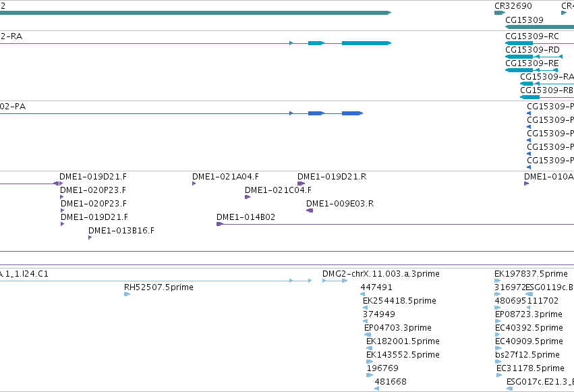Open the 480695 EST label
This screenshot has width=574, height=392.
click(x=511, y=301)
